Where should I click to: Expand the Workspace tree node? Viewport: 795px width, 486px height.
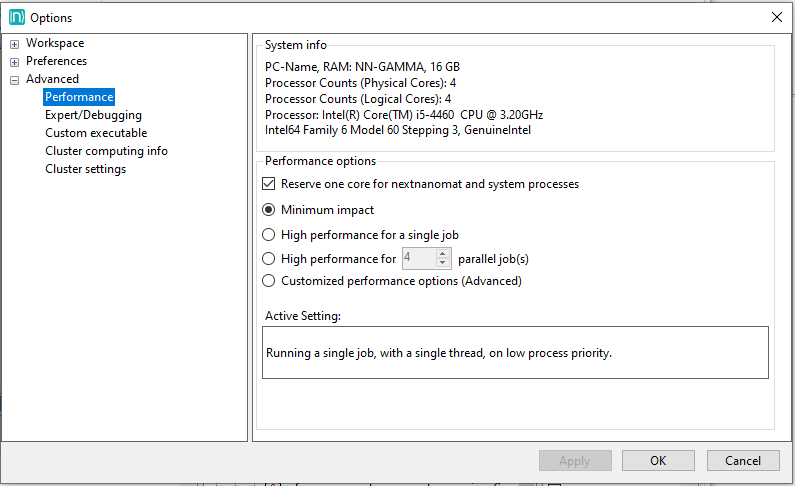coord(14,44)
